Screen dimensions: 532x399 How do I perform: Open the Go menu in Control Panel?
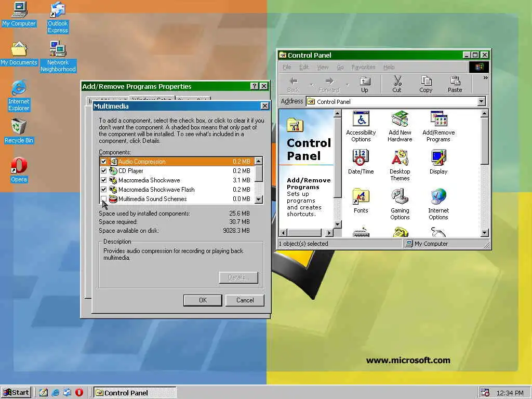pyautogui.click(x=340, y=67)
